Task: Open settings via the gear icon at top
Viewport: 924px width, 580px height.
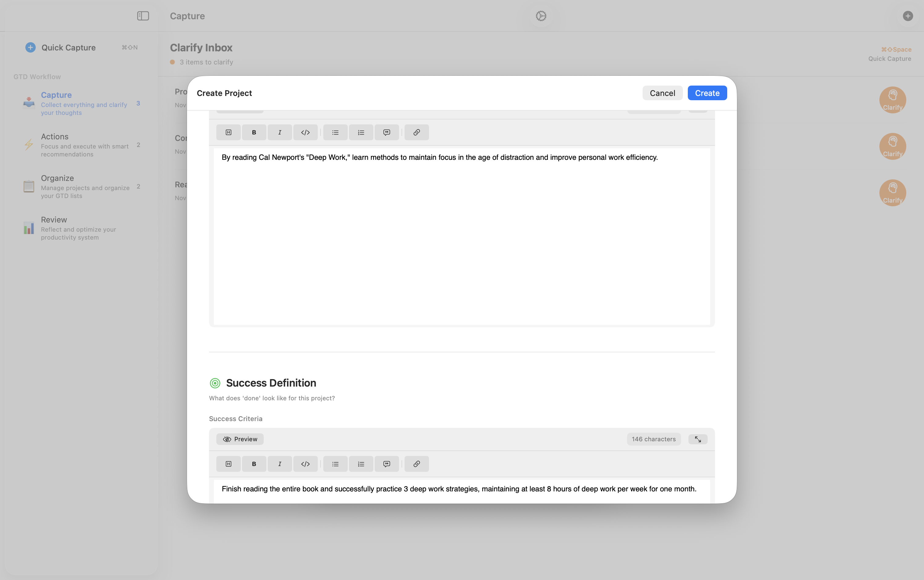Action: tap(541, 16)
